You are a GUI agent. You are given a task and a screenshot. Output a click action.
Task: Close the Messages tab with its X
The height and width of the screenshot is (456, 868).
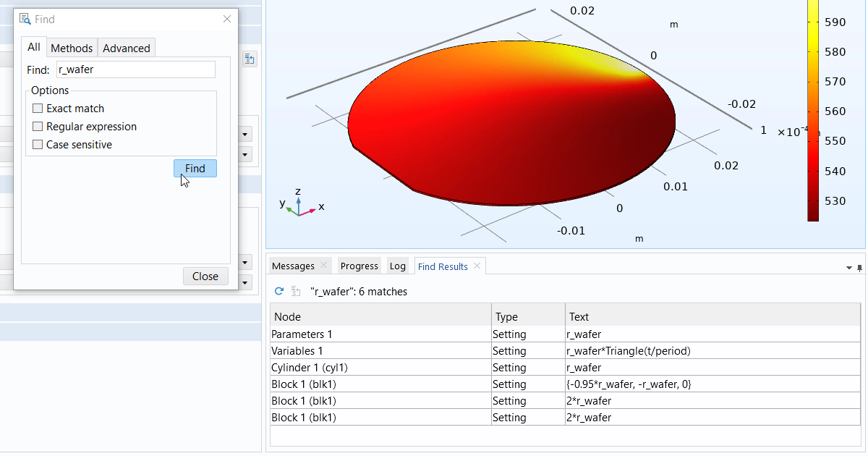pos(323,266)
